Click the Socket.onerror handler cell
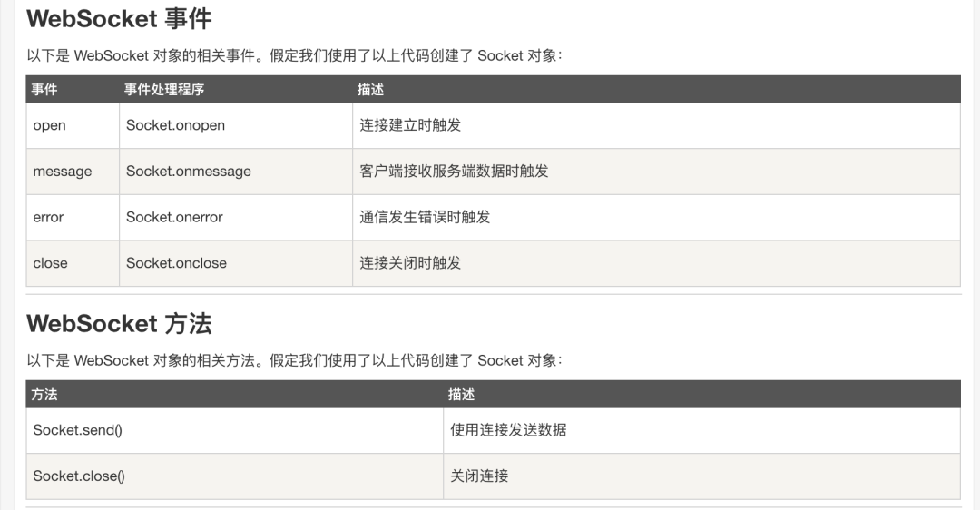 pos(236,218)
